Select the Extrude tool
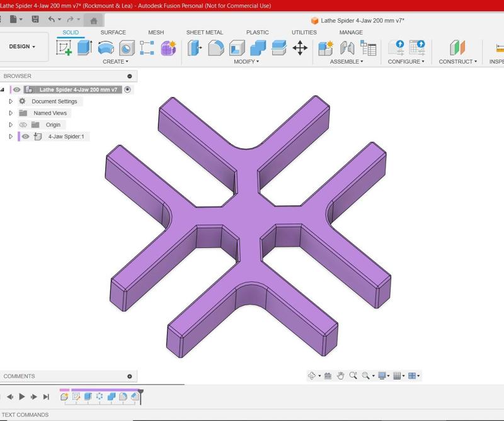 tap(84, 48)
